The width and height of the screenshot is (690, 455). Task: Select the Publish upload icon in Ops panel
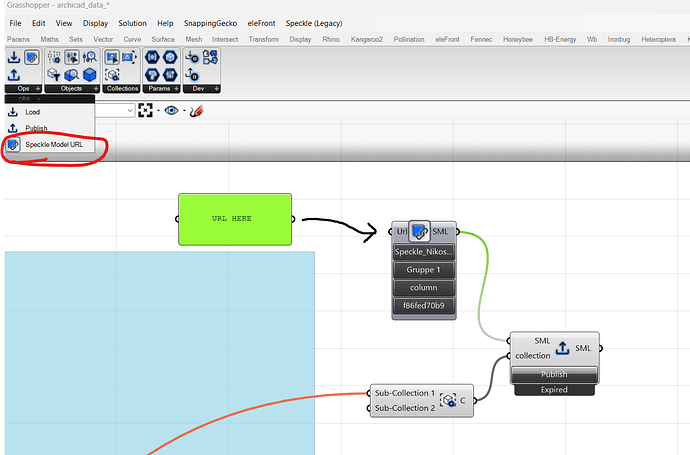(x=14, y=75)
